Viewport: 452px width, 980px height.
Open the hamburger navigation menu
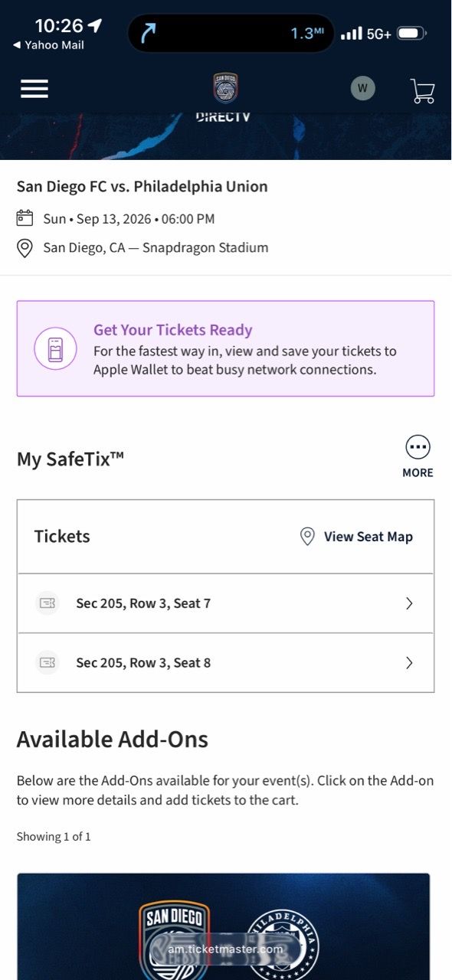[34, 89]
